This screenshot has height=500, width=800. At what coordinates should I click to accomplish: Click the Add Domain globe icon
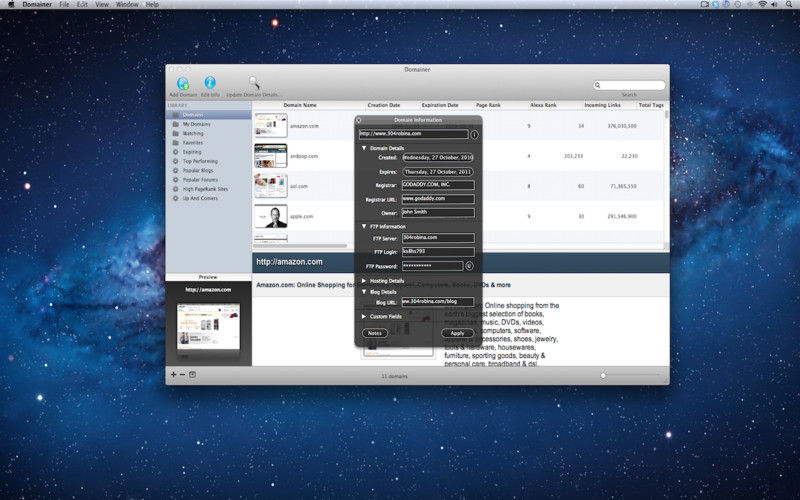[183, 83]
